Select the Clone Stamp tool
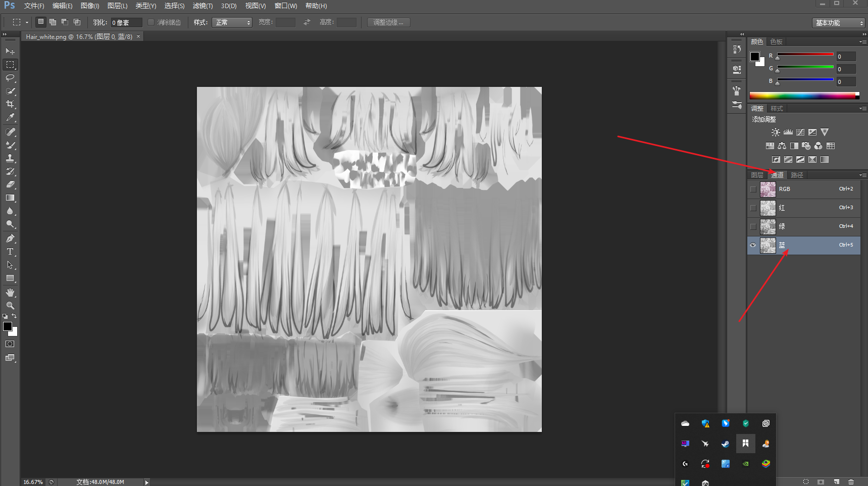This screenshot has width=868, height=486. click(x=10, y=158)
